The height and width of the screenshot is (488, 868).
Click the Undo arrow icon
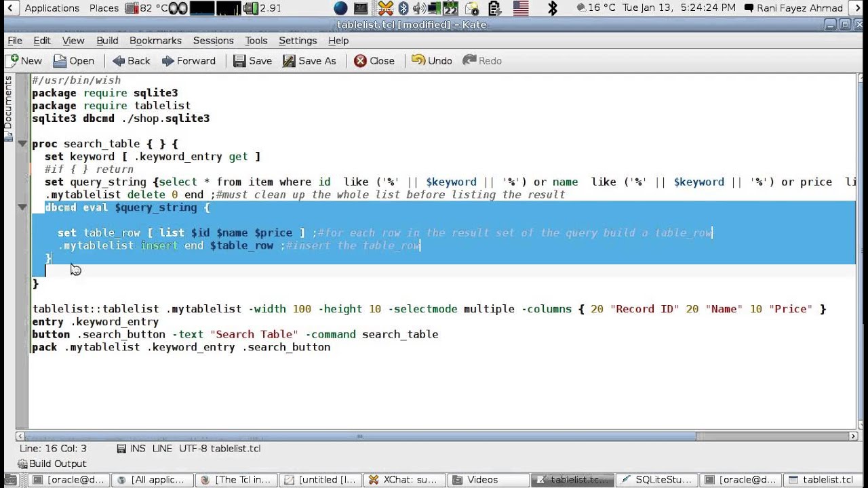click(x=418, y=60)
